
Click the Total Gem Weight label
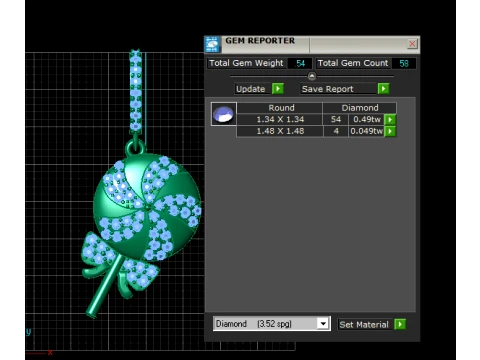(x=246, y=63)
